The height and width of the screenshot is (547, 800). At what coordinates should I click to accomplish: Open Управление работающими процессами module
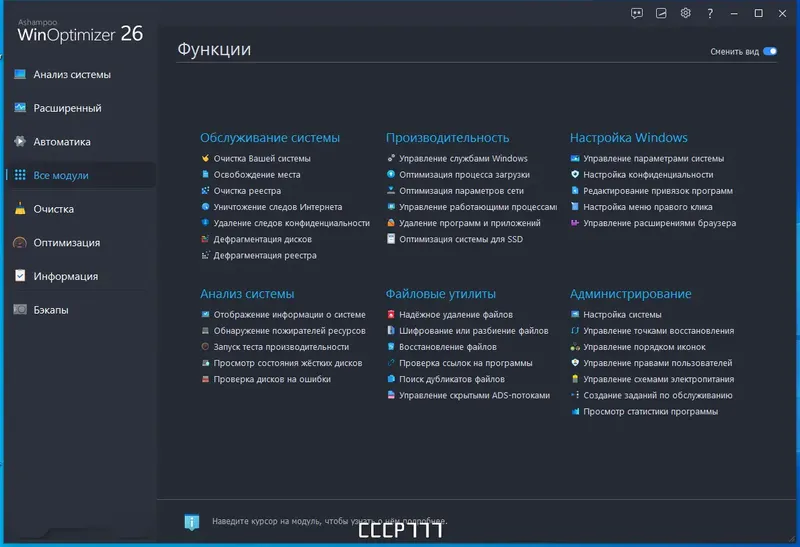point(478,207)
